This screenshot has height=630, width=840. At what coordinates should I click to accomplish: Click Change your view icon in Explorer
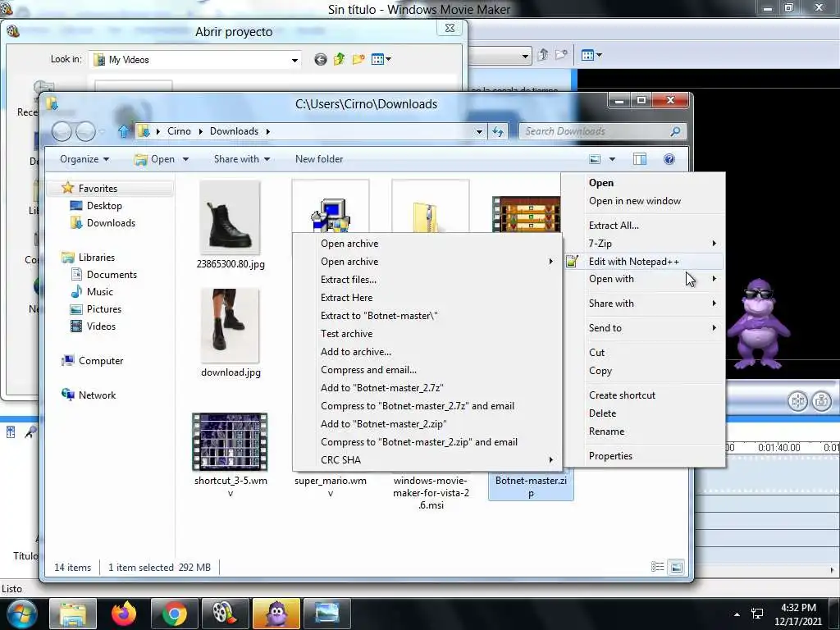click(x=595, y=159)
